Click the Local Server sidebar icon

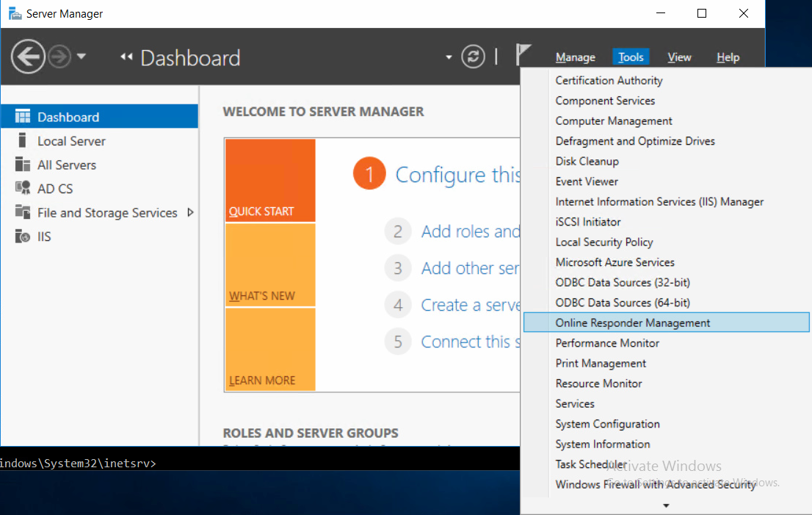coord(22,140)
